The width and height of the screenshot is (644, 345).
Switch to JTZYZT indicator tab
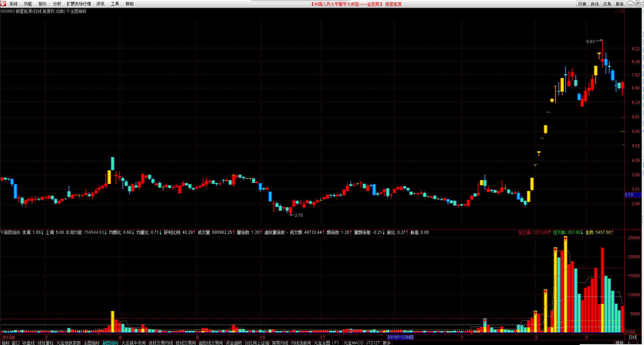point(373,343)
